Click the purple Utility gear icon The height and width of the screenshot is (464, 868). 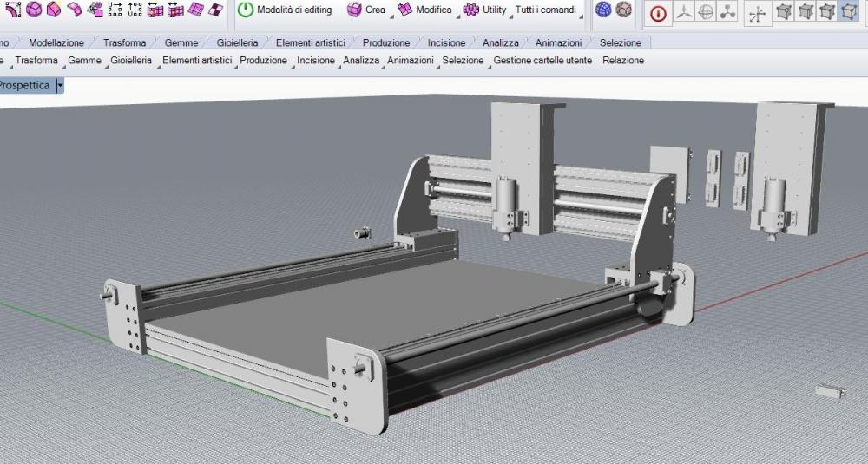click(x=470, y=10)
